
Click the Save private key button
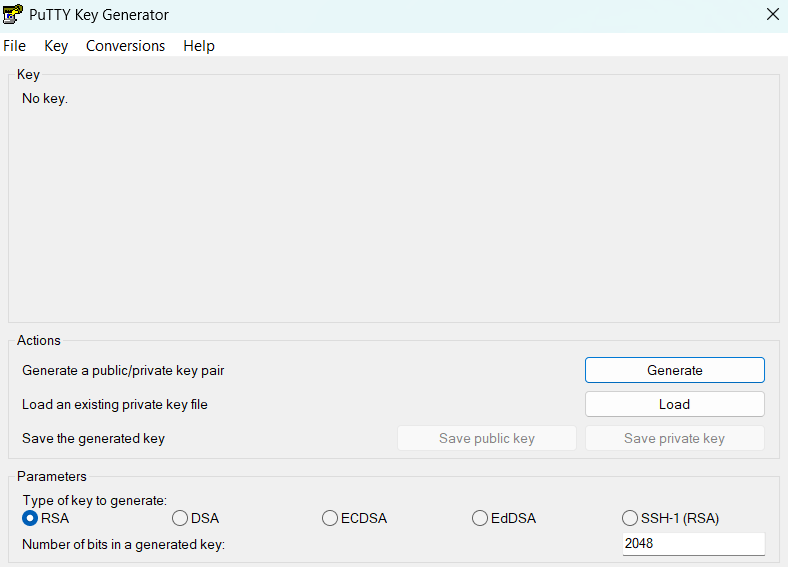click(x=674, y=438)
